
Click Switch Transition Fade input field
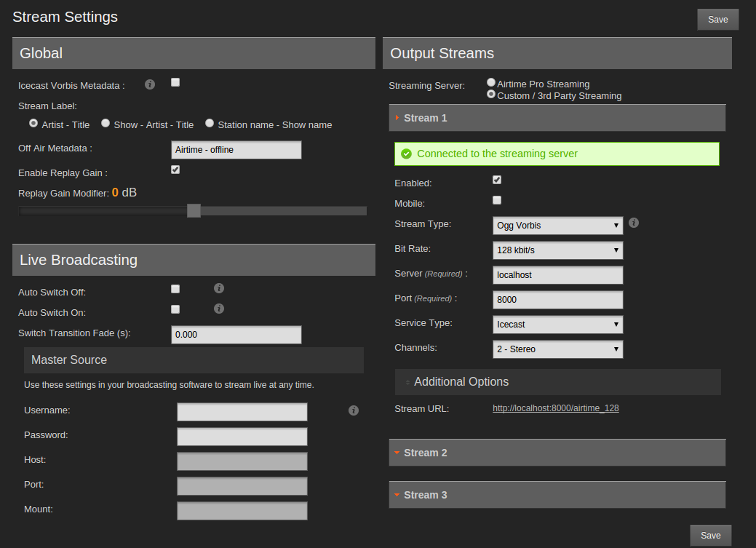pyautogui.click(x=236, y=335)
